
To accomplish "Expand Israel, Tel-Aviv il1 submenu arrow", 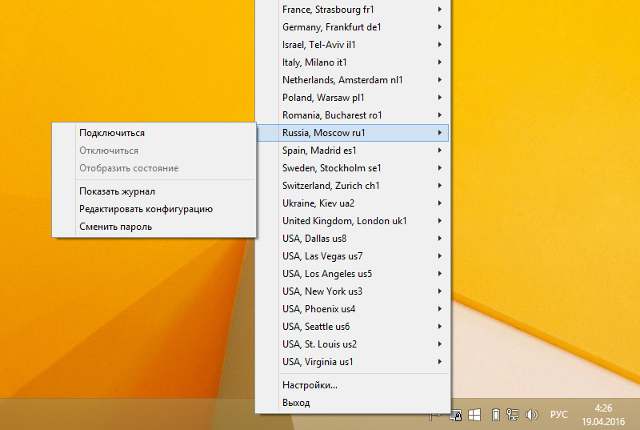I will click(440, 44).
